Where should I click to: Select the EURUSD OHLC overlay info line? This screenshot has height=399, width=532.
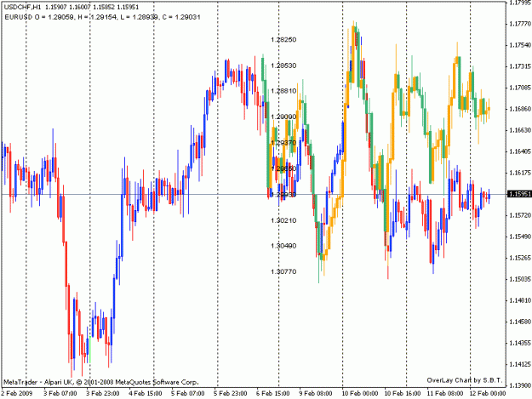[x=102, y=17]
